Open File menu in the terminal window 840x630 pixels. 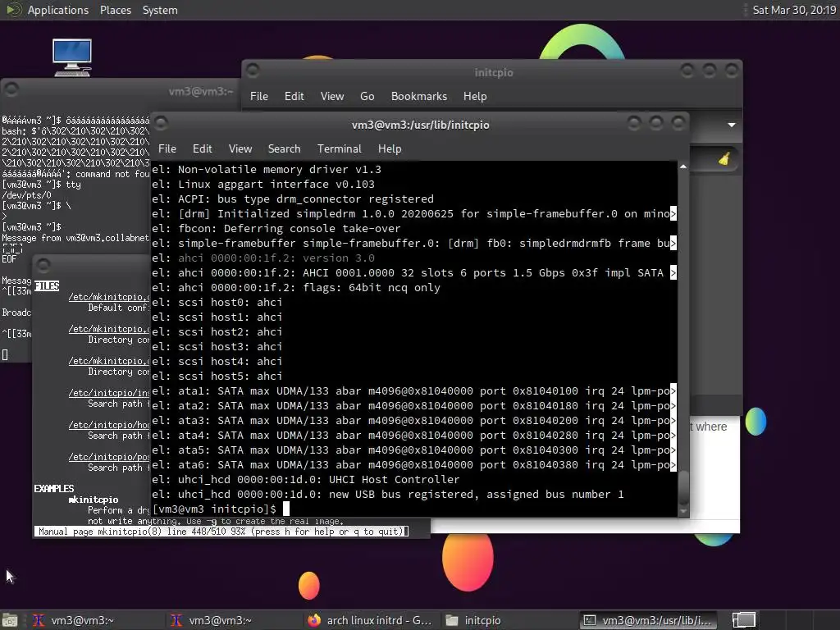(167, 149)
